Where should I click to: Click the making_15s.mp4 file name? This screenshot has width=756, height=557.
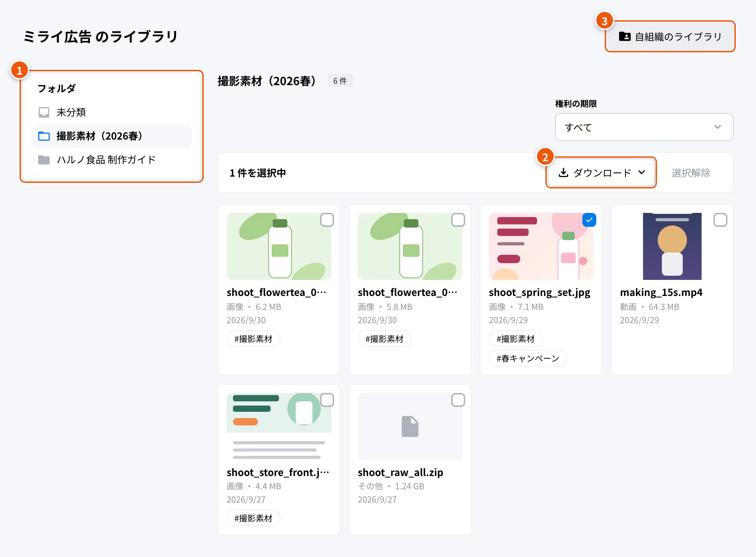click(661, 292)
